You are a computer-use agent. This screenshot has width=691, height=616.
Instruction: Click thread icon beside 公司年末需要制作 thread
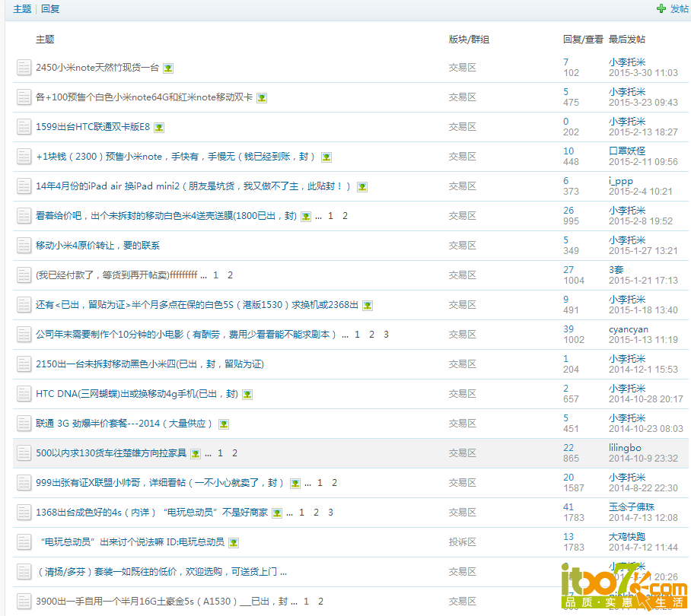24,334
